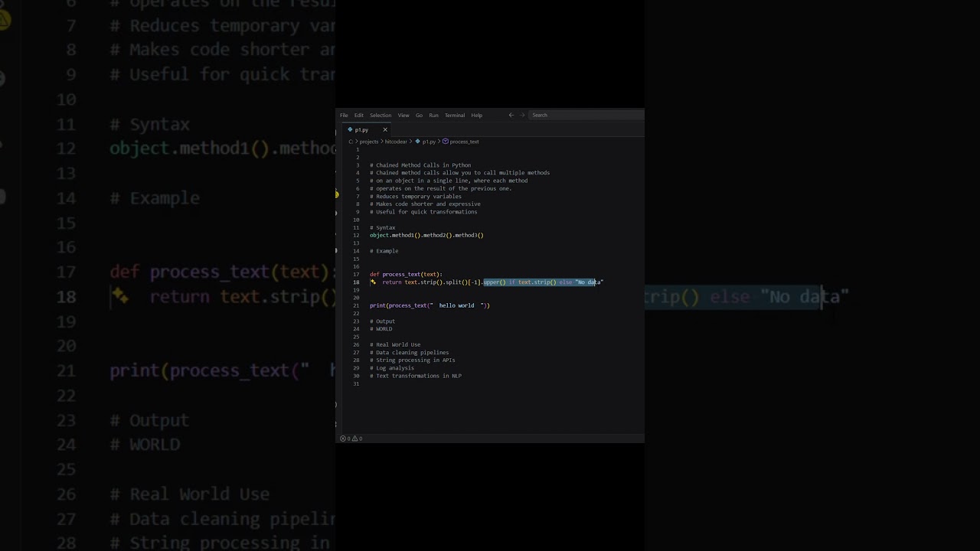Viewport: 980px width, 551px height.
Task: Click the C: breadcrumb segment
Action: (x=351, y=142)
